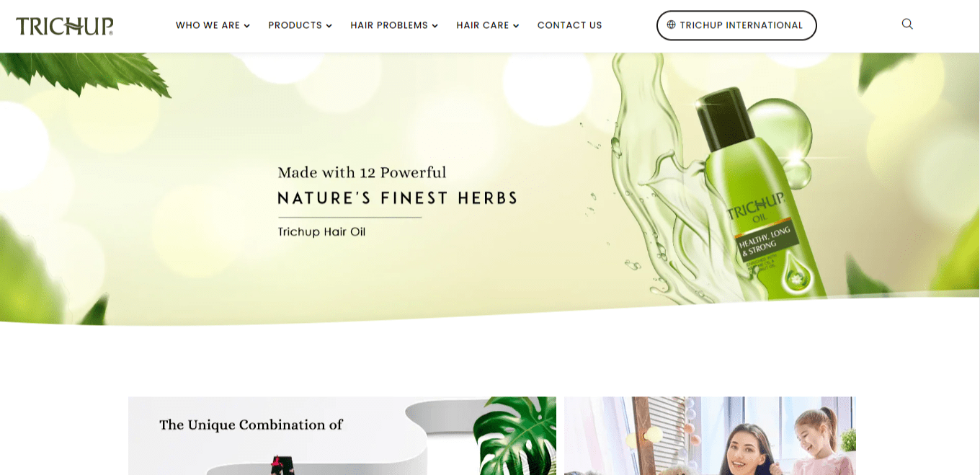Viewport: 980px width, 475px height.
Task: Open the Unique Combination promo tile
Action: click(342, 435)
